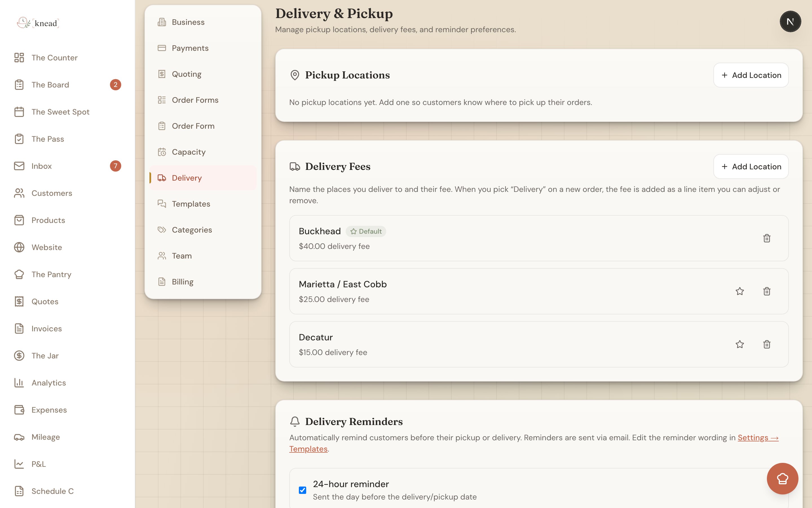The width and height of the screenshot is (812, 508).
Task: Click the Invoices document icon
Action: 19,329
